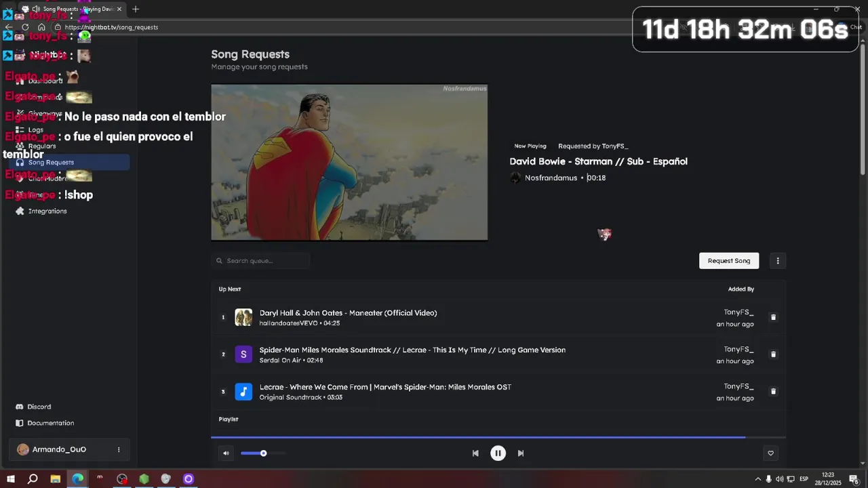Viewport: 868px width, 488px height.
Task: Open the Documentation link
Action: point(51,423)
